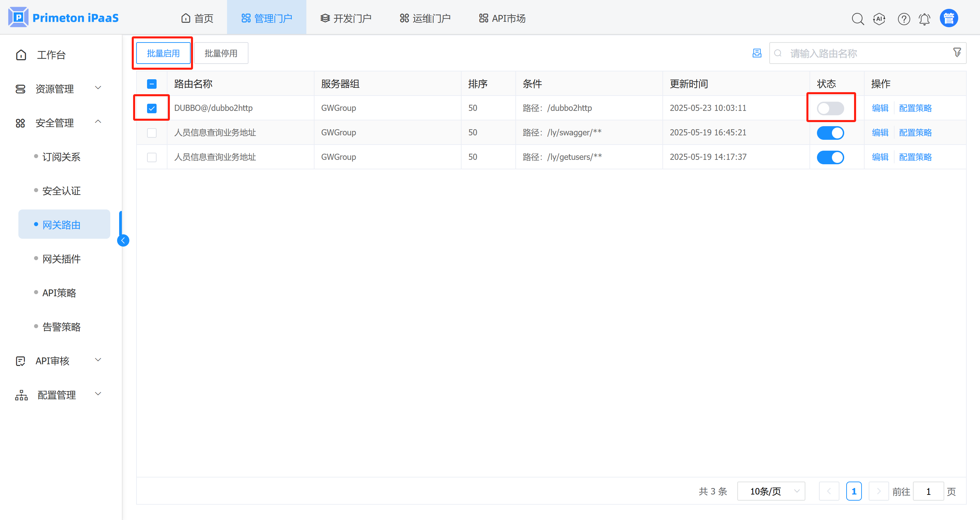Open the AI assistant icon

pos(879,19)
